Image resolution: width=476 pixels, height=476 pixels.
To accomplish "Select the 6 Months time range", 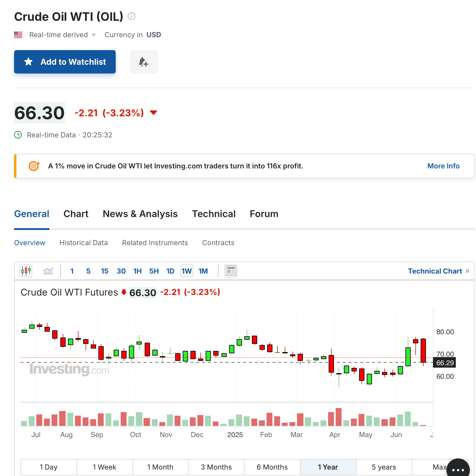I will tap(272, 467).
